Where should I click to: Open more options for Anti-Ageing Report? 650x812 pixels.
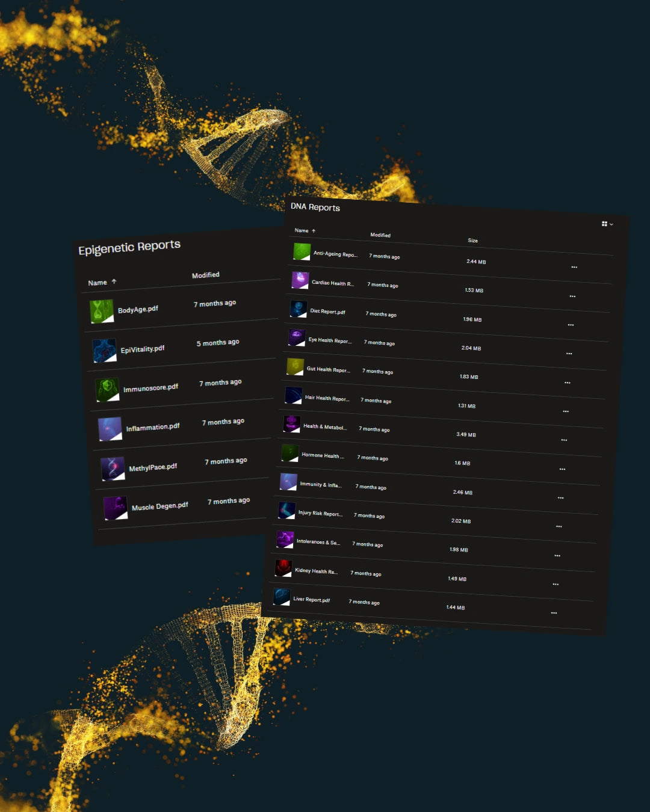(x=574, y=267)
